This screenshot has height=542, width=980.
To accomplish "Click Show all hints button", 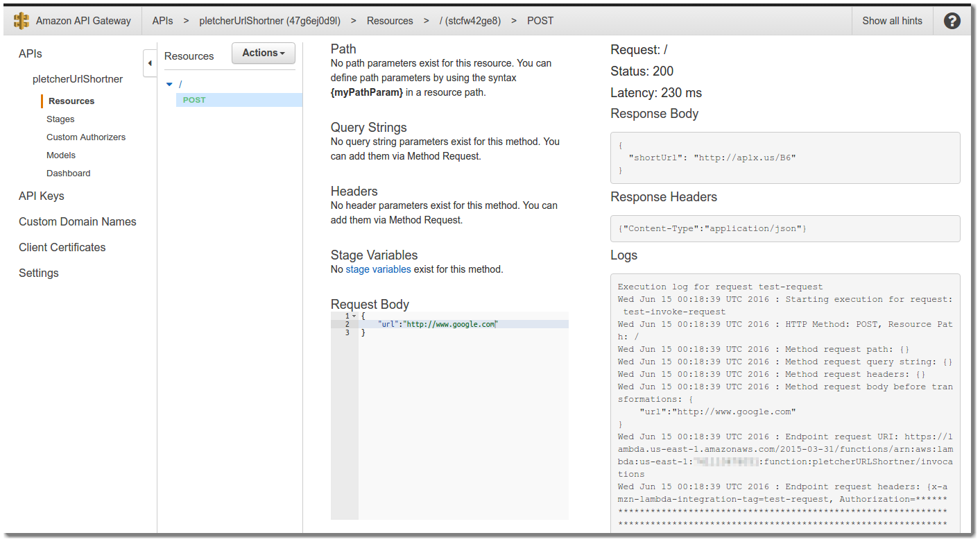I will click(x=892, y=21).
